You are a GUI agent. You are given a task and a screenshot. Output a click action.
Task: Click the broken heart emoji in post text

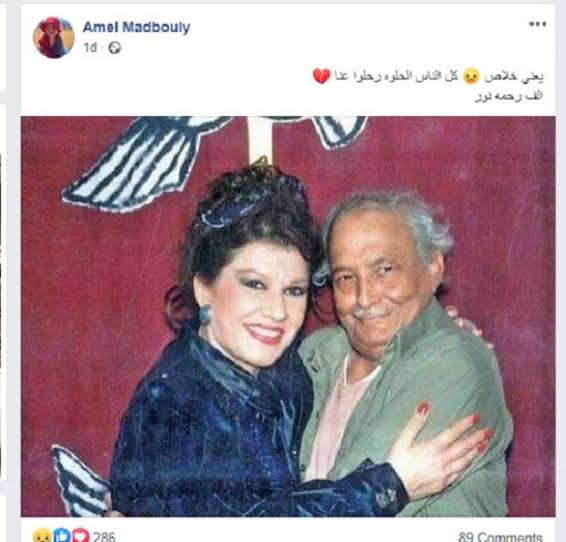(x=321, y=76)
